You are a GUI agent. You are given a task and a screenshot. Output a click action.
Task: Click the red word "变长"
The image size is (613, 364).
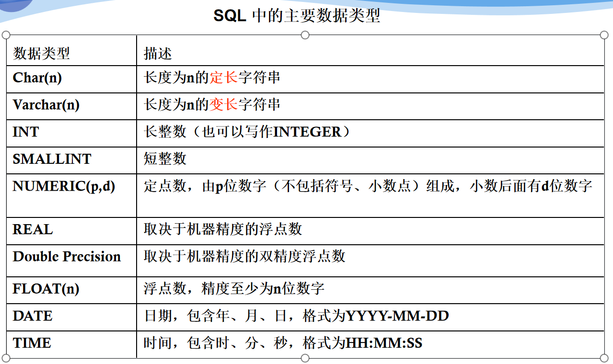coord(224,104)
